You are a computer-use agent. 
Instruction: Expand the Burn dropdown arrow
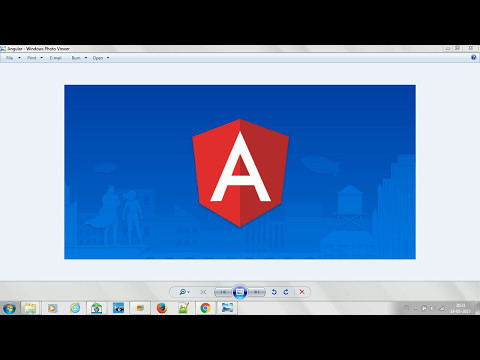click(86, 58)
